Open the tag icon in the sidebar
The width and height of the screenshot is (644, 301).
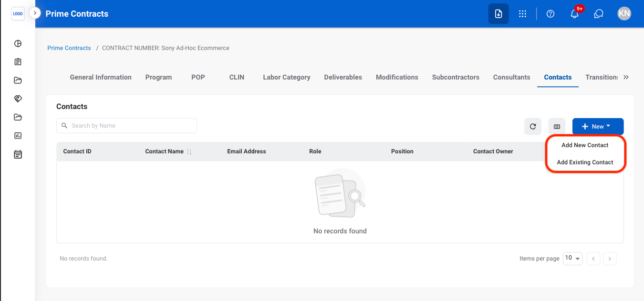coord(18,99)
